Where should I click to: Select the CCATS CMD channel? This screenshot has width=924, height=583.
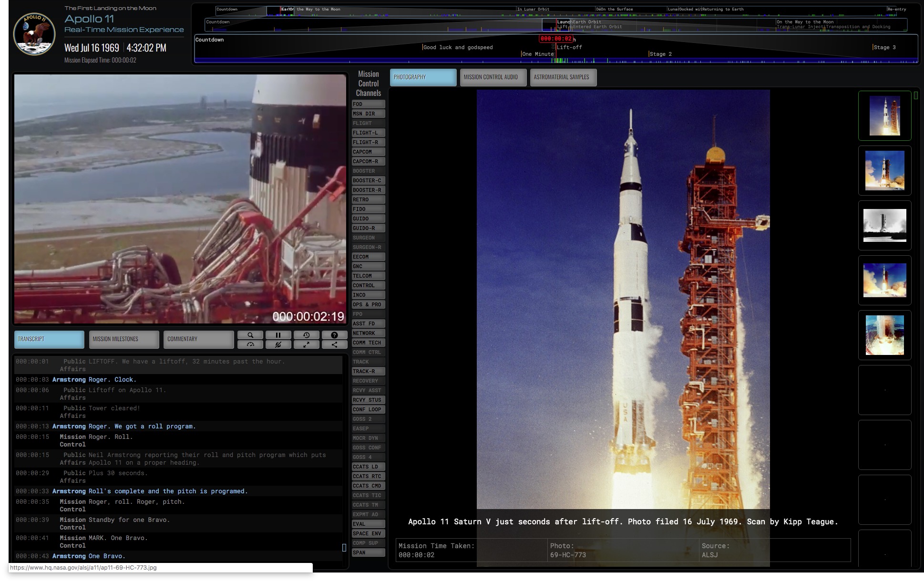[x=368, y=486]
